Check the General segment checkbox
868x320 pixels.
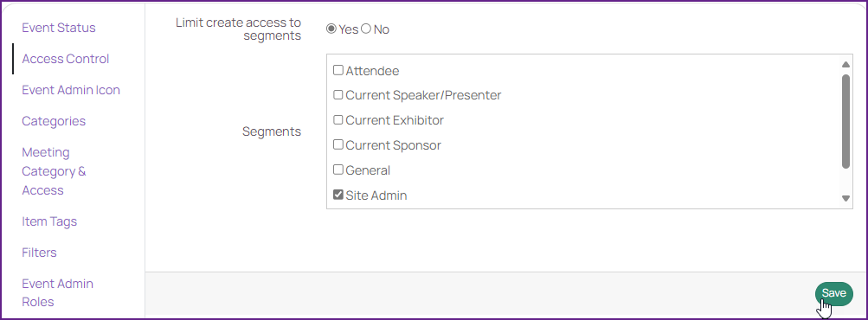coord(338,170)
